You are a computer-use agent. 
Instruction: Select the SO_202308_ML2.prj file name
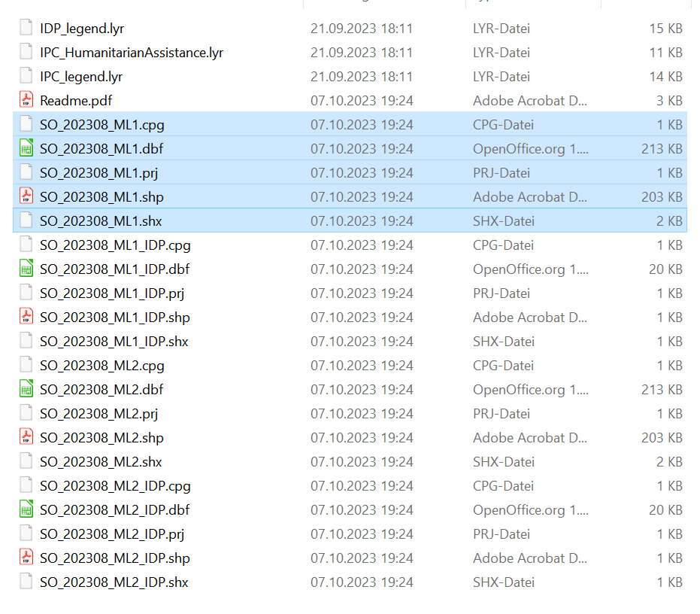98,413
